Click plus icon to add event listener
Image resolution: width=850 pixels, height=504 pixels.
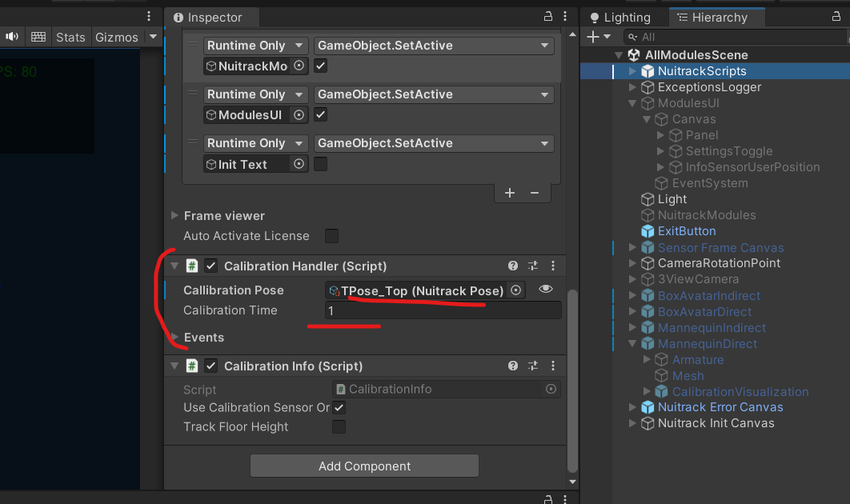510,193
